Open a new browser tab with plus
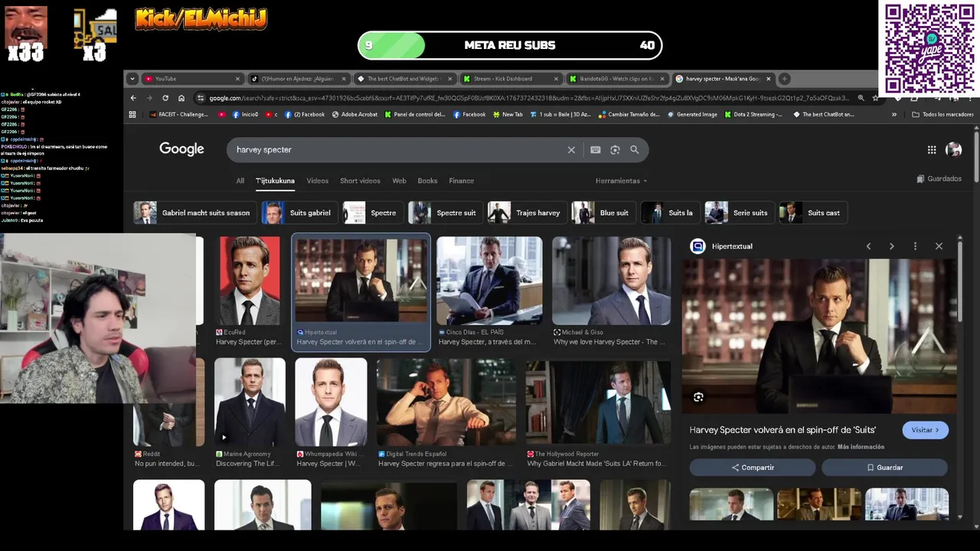Image resolution: width=980 pixels, height=551 pixels. [x=784, y=79]
